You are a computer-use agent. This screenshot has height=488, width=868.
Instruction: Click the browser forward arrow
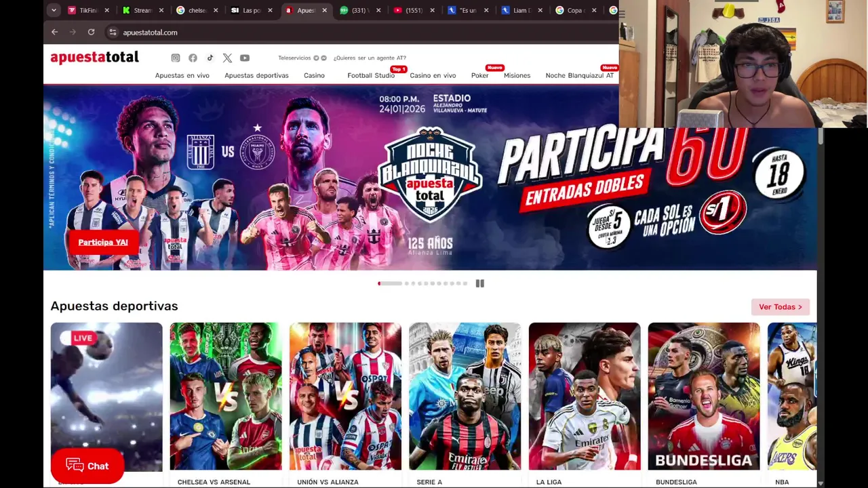click(73, 32)
